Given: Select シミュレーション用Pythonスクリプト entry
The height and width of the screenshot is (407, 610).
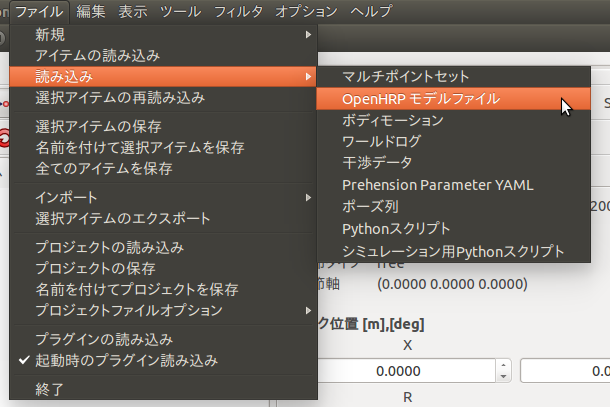Looking at the screenshot, I should 453,251.
